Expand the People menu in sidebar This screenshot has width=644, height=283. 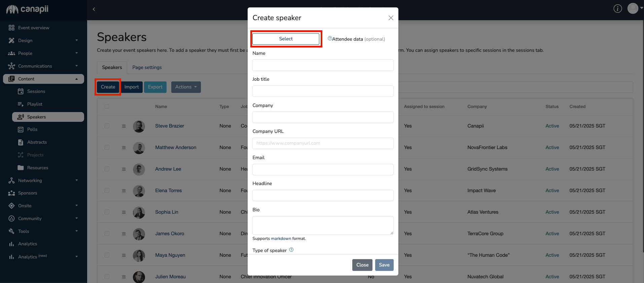43,53
